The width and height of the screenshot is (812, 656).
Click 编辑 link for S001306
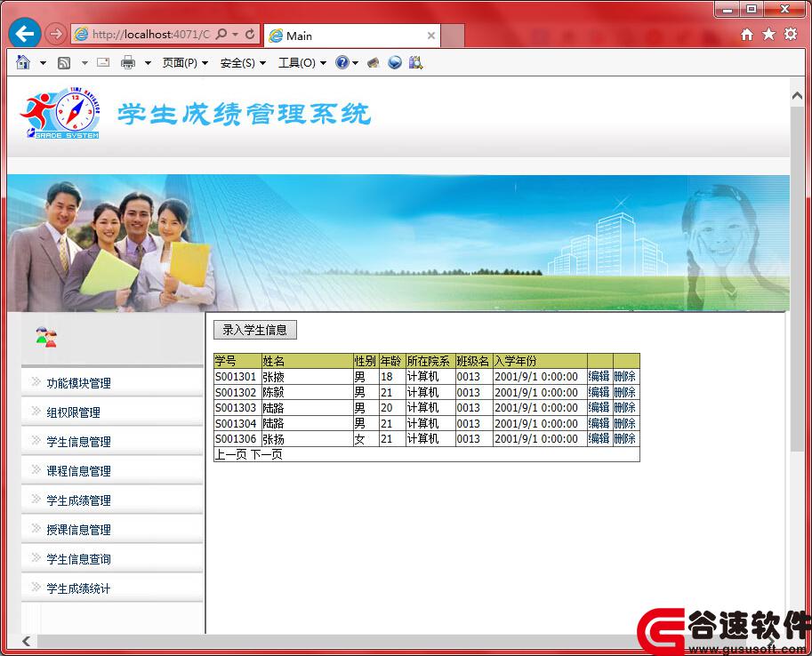pos(599,438)
